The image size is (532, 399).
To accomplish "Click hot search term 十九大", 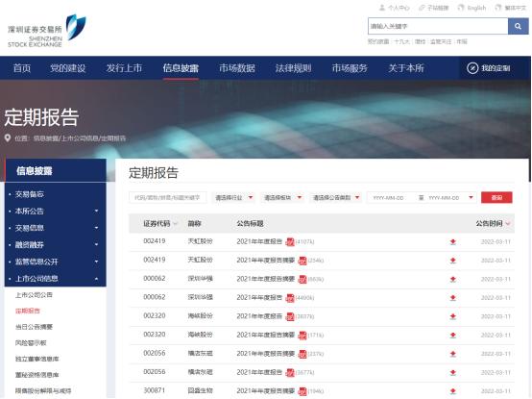I will pos(401,41).
